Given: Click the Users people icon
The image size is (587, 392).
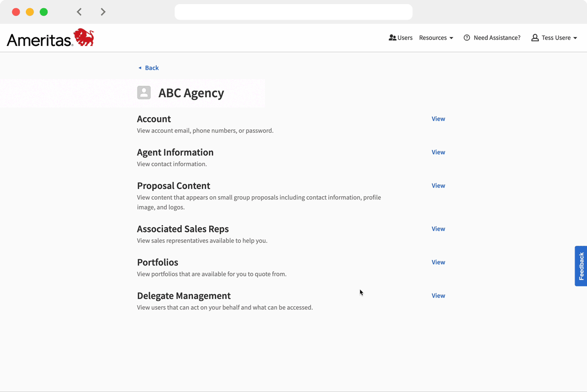Looking at the screenshot, I should 392,38.
